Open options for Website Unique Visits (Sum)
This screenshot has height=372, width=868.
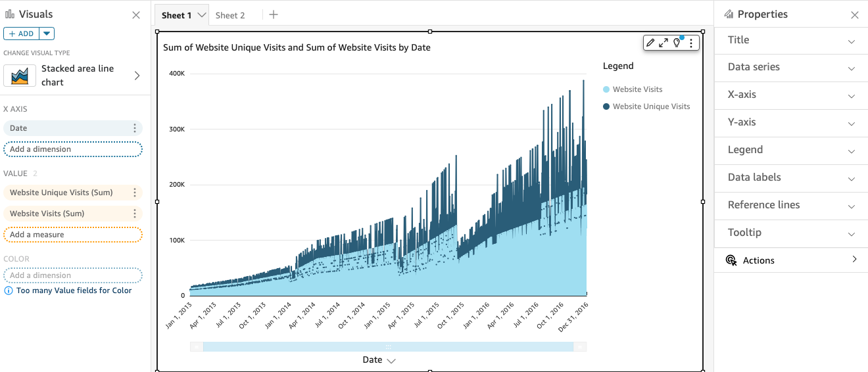[135, 193]
